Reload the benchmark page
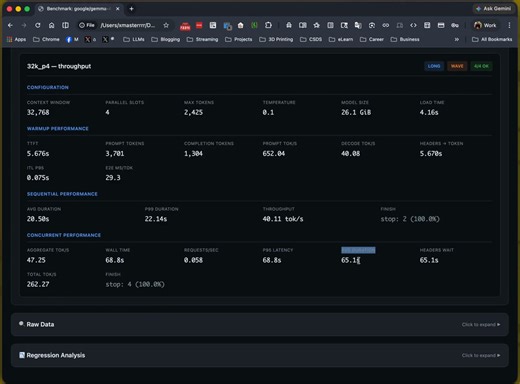520x384 pixels. 38,25
